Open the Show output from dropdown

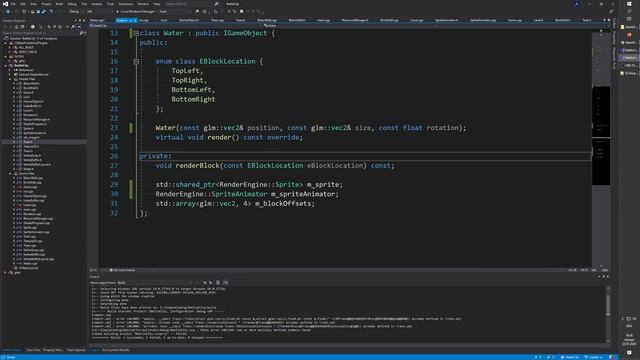click(x=154, y=282)
